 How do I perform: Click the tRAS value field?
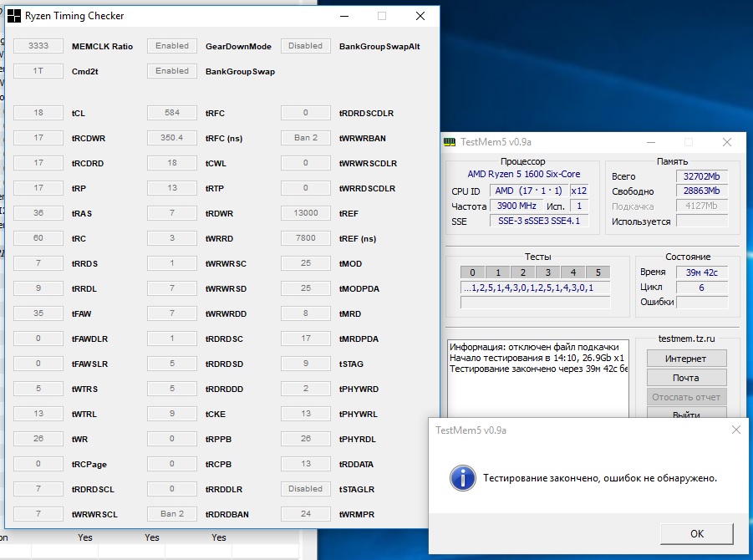tap(38, 213)
